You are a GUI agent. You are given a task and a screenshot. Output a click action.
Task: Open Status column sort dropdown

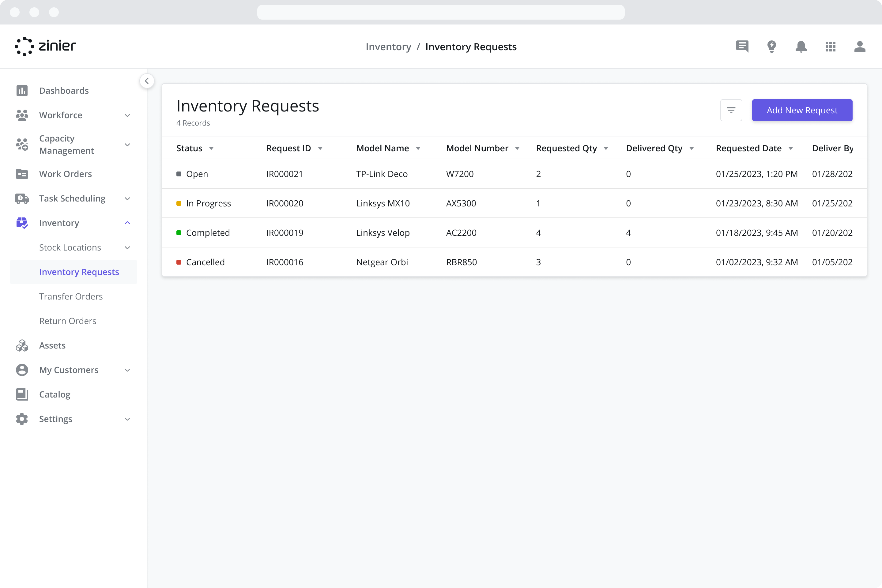(211, 149)
